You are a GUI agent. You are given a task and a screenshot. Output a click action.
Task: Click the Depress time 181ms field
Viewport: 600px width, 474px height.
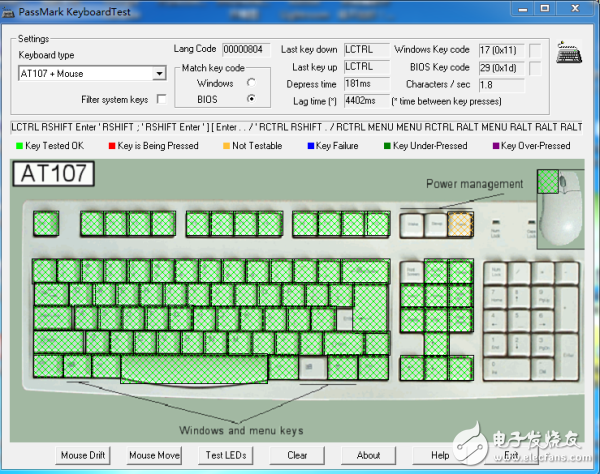coord(367,83)
